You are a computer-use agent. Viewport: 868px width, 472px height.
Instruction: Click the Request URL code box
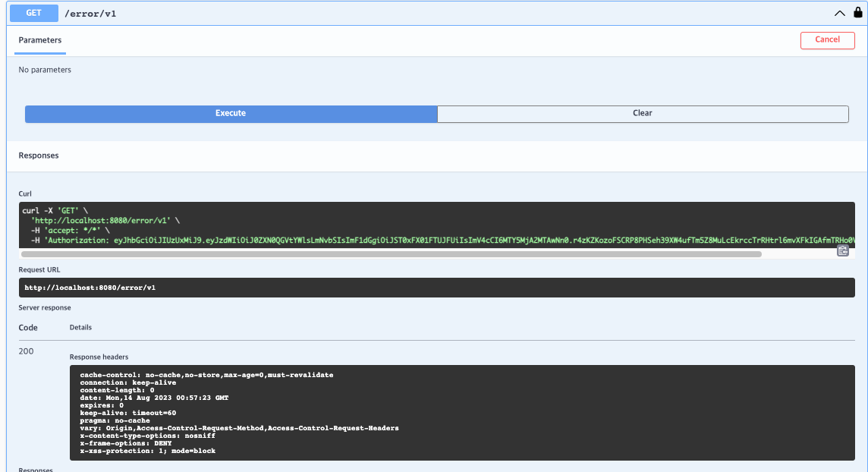click(x=437, y=288)
